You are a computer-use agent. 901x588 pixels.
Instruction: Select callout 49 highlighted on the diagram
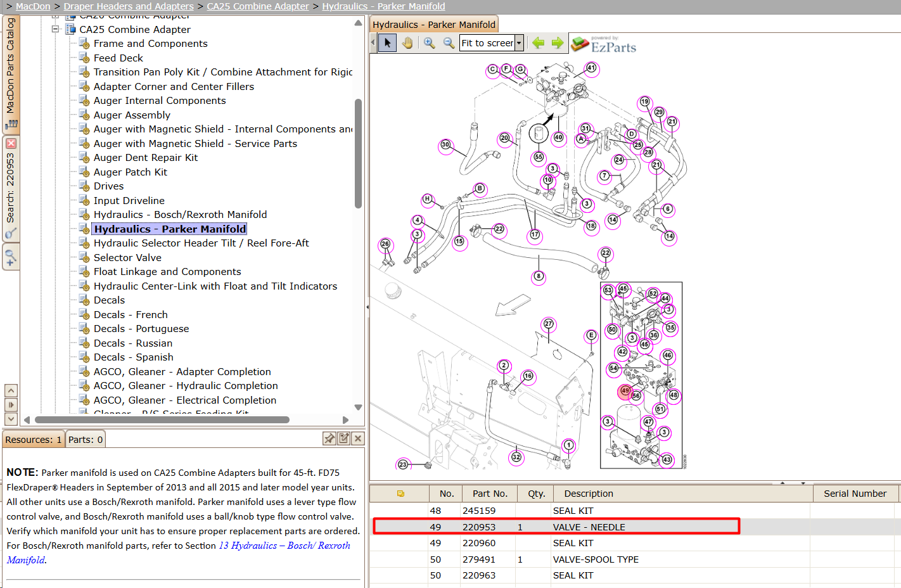[625, 391]
